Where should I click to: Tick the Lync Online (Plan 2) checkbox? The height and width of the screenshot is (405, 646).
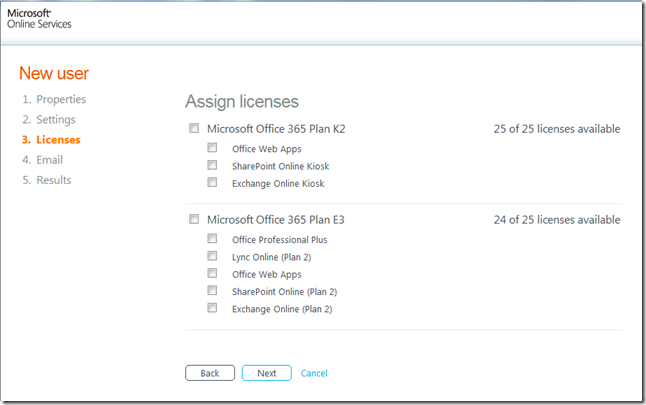[212, 257]
